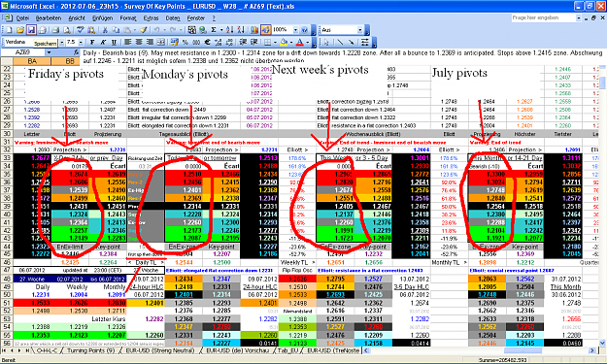607x364 pixels.
Task: Apply red font color A
Action: click(300, 42)
